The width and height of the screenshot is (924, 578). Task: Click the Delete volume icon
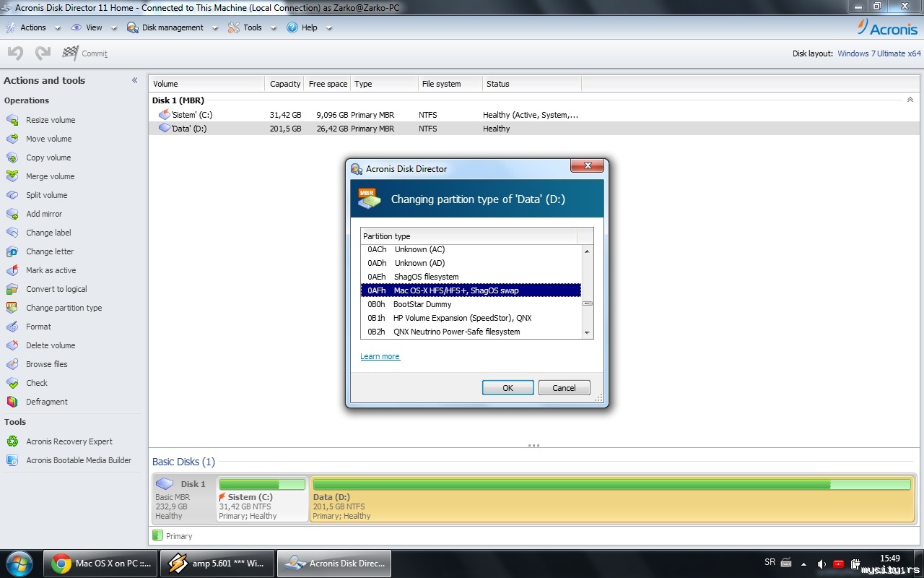coord(12,345)
